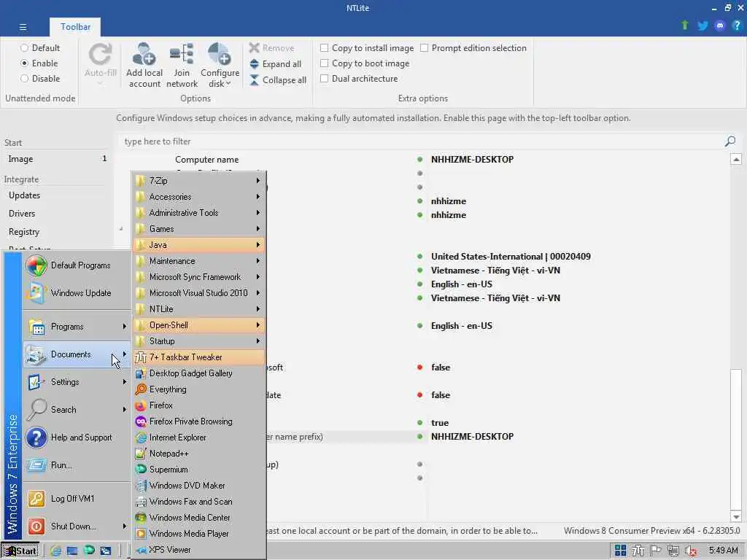
Task: Select Default unattended mode
Action: [x=40, y=48]
